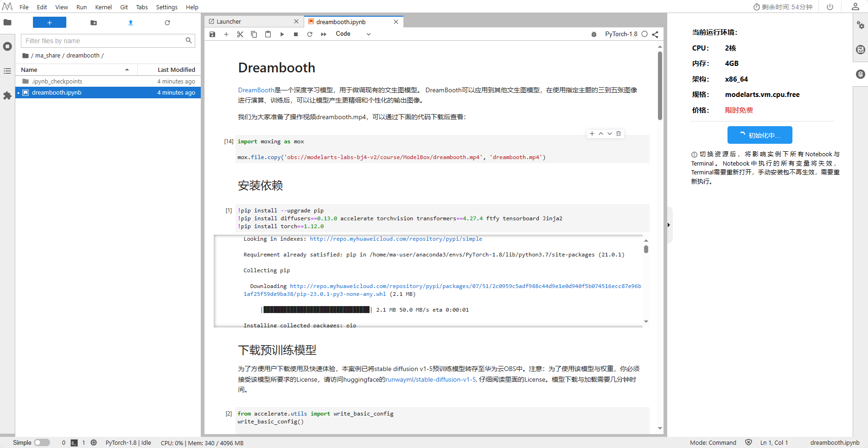Click the pip output scrollbar thumb
Viewport: 868px width, 448px height.
(646, 250)
